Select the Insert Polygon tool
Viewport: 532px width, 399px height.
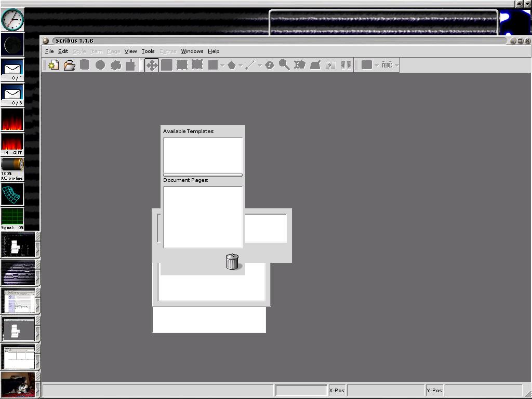click(232, 65)
